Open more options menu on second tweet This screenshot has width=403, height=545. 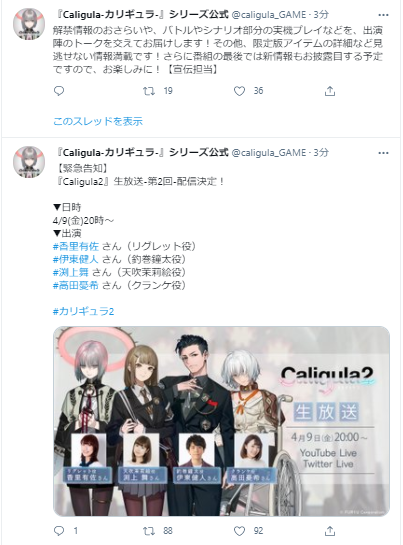383,153
